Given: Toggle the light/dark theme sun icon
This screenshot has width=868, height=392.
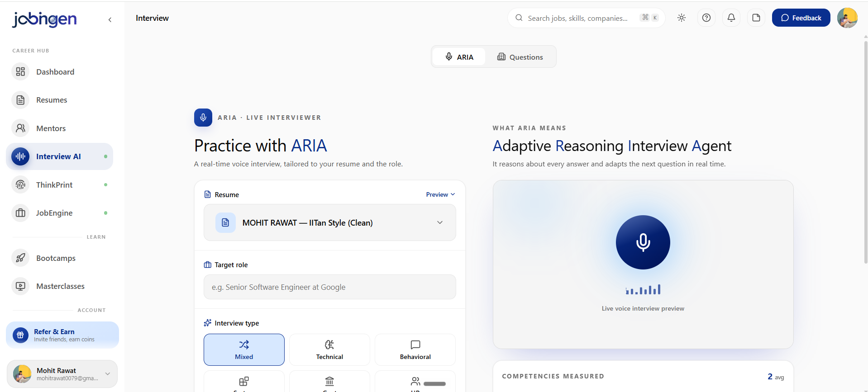Looking at the screenshot, I should (x=682, y=18).
